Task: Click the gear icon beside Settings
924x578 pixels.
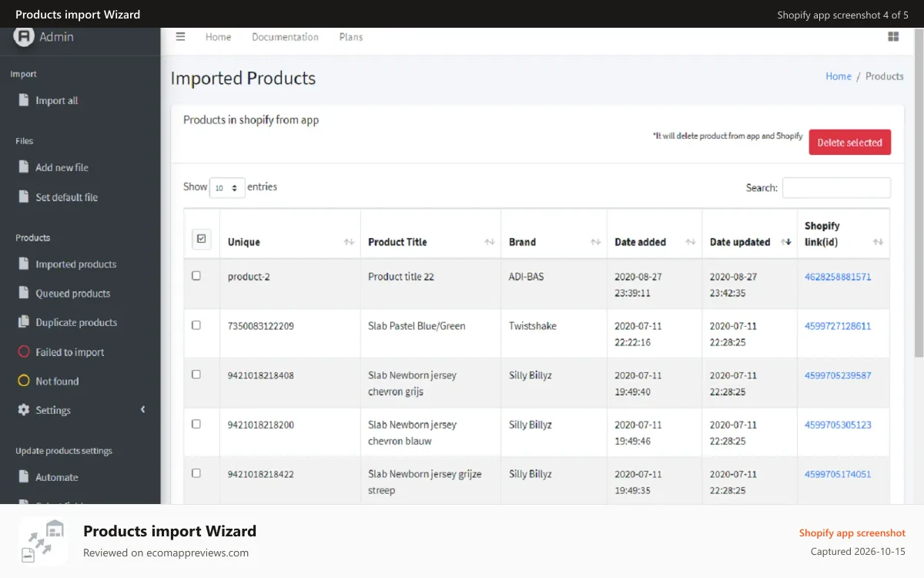Action: (24, 410)
